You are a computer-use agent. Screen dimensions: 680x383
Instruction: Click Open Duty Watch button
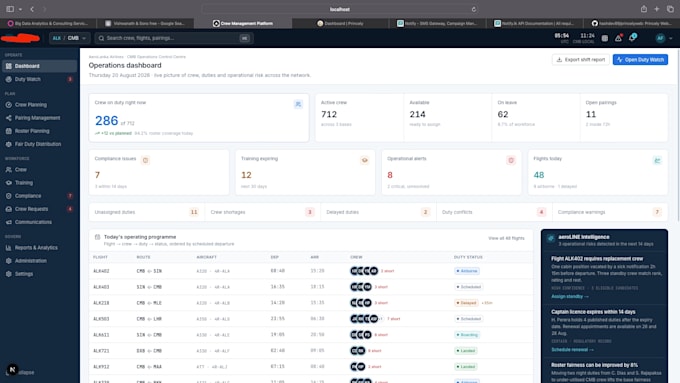coord(640,59)
